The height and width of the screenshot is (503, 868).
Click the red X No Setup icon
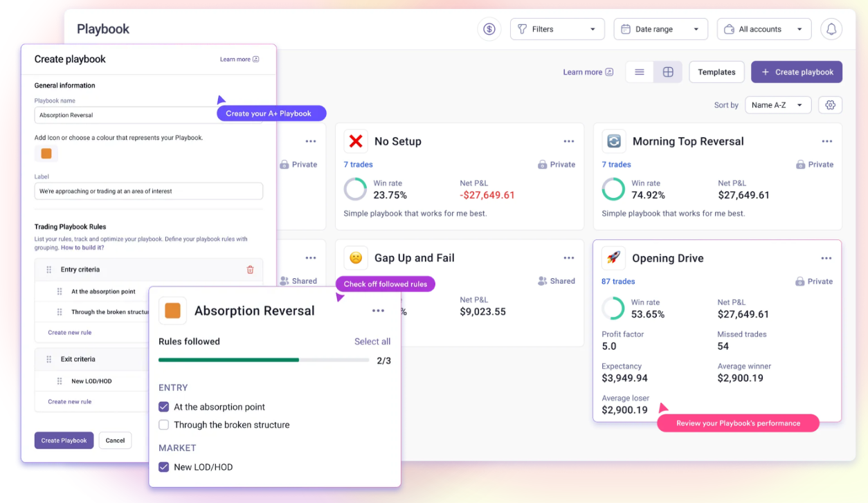pos(356,141)
